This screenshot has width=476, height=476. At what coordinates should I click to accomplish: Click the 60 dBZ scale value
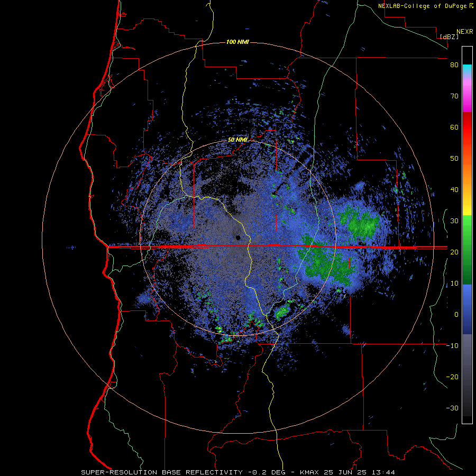454,127
